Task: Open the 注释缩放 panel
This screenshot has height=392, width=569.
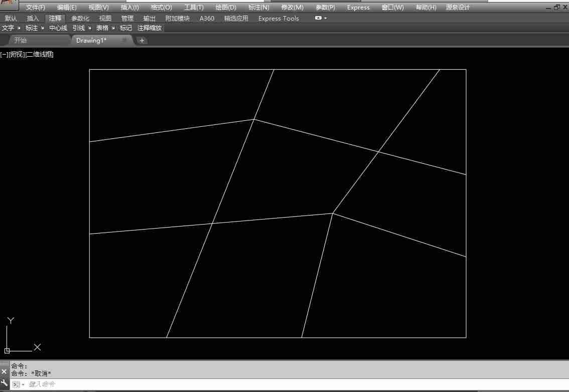Action: [149, 28]
